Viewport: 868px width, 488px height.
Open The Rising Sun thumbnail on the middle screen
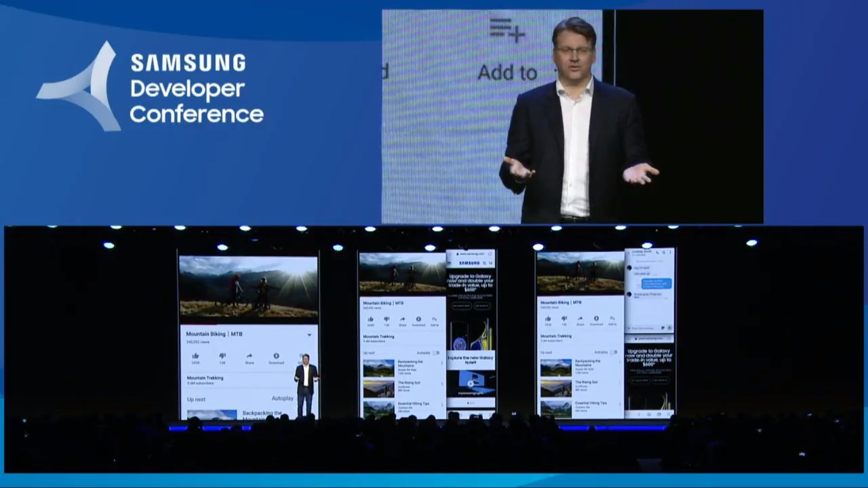[x=379, y=389]
